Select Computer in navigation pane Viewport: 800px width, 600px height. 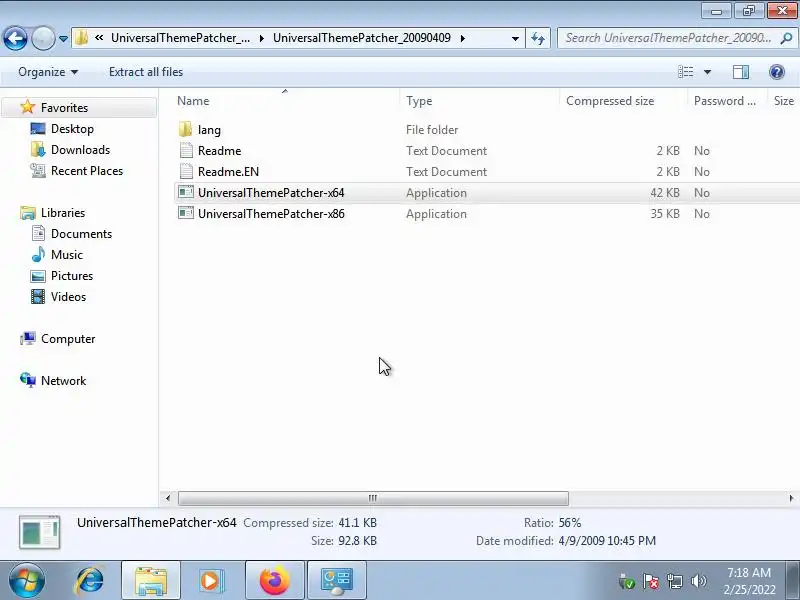[68, 339]
